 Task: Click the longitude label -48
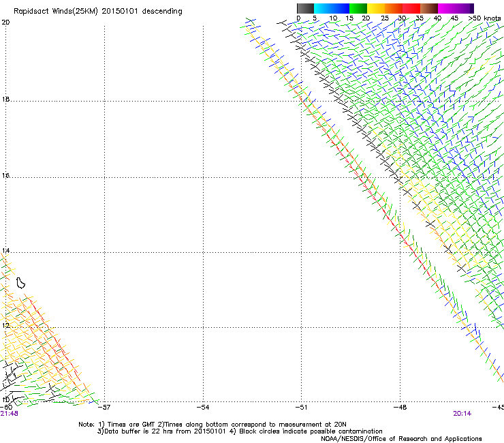pos(400,407)
